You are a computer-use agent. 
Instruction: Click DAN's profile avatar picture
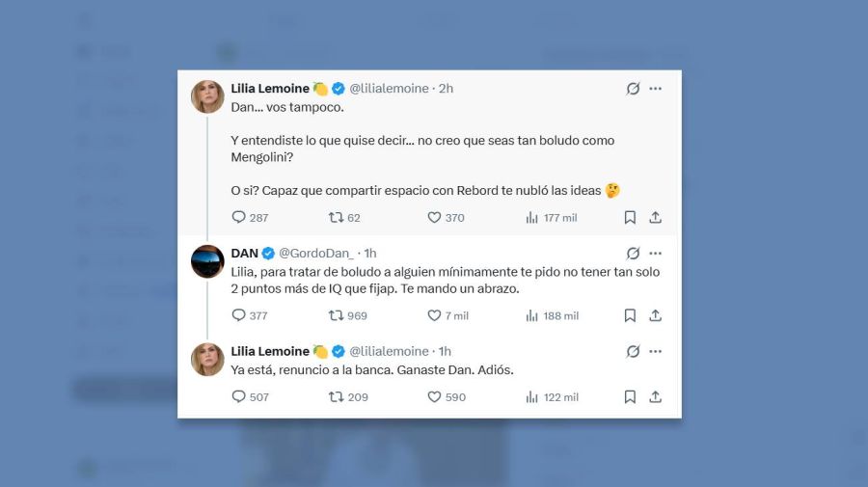[207, 261]
